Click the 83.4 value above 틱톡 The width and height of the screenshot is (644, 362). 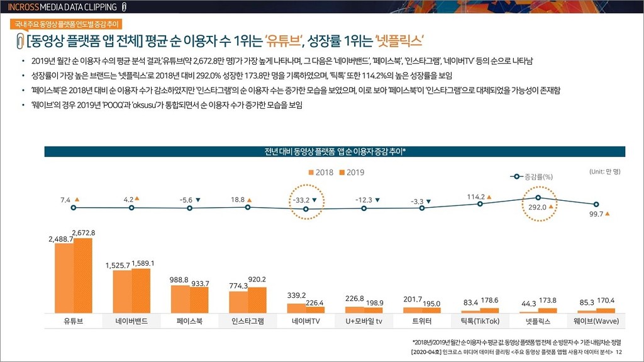pos(470,303)
